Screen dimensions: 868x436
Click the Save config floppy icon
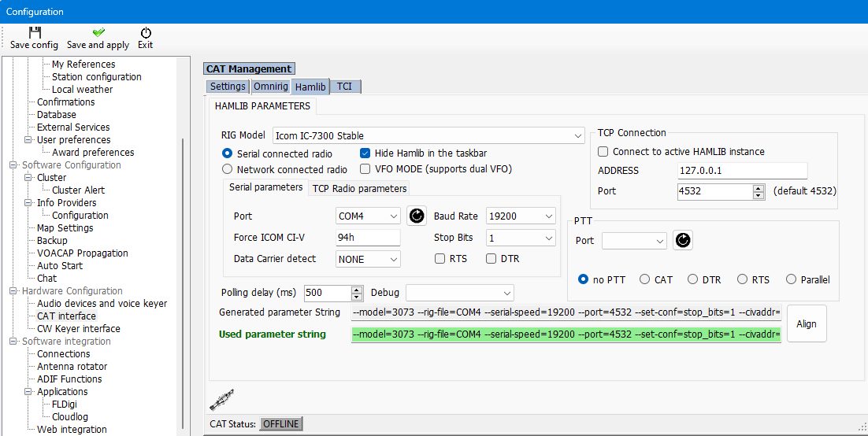point(35,32)
